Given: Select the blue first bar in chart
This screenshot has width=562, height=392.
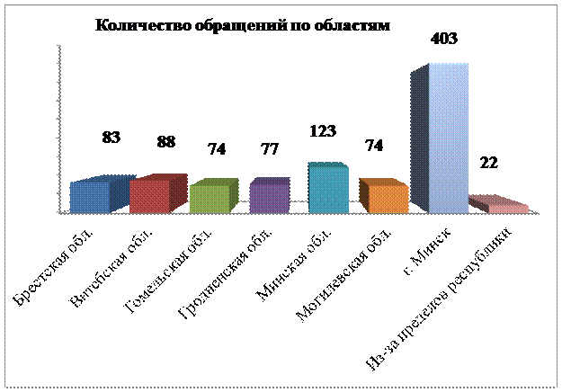Looking at the screenshot, I should coord(90,197).
